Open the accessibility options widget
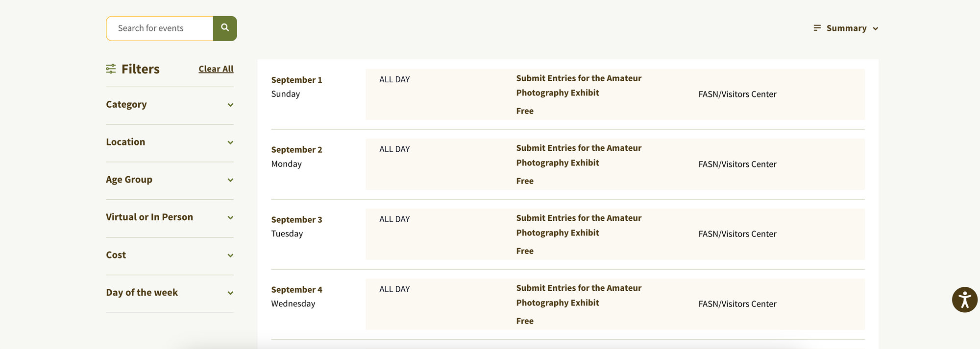 coord(964,299)
